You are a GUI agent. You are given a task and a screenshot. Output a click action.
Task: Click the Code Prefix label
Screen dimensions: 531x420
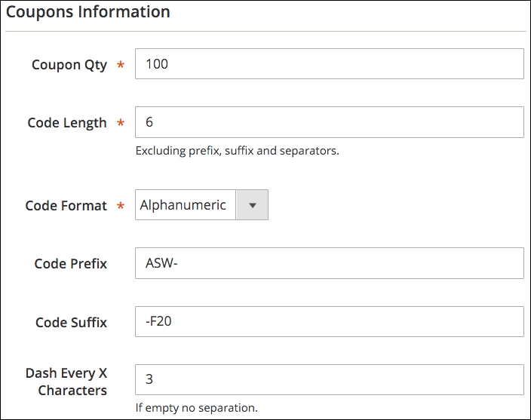coord(71,264)
